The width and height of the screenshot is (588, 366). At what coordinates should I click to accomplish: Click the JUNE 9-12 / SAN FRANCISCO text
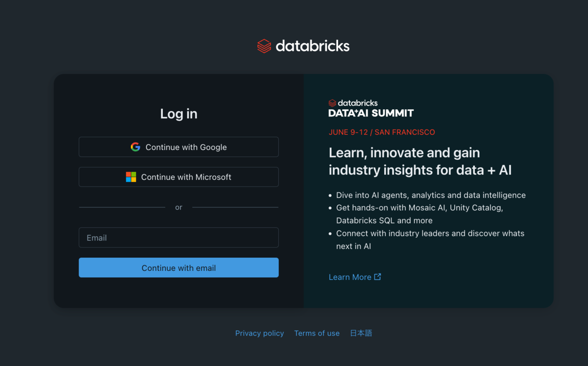pyautogui.click(x=382, y=132)
